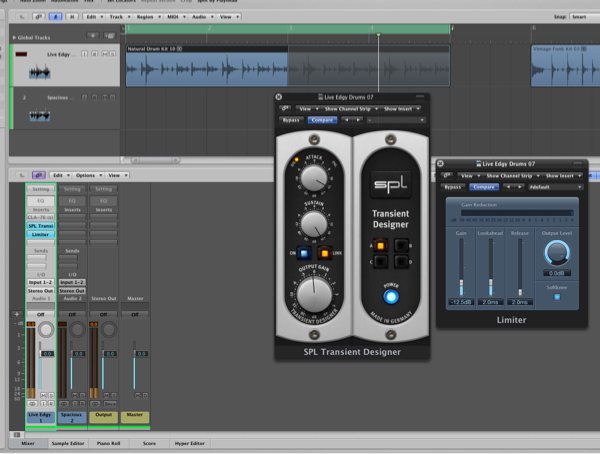600x454 pixels.
Task: Click Compare in Limiter window
Action: pyautogui.click(x=484, y=187)
